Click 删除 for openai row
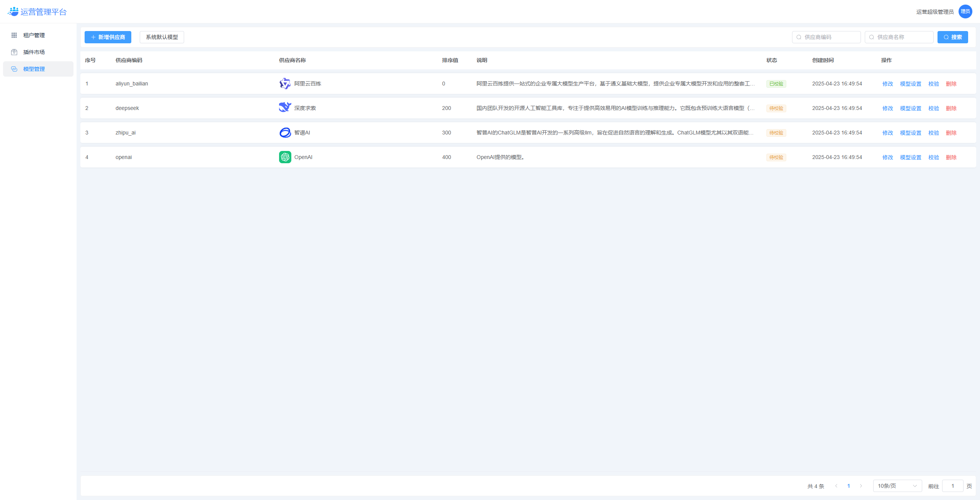The width and height of the screenshot is (980, 500). [951, 157]
